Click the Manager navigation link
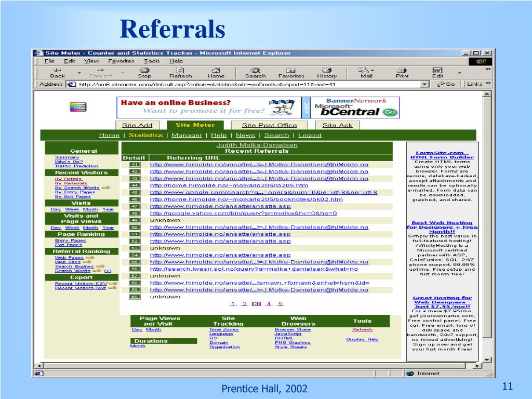532x399 pixels. coord(187,135)
